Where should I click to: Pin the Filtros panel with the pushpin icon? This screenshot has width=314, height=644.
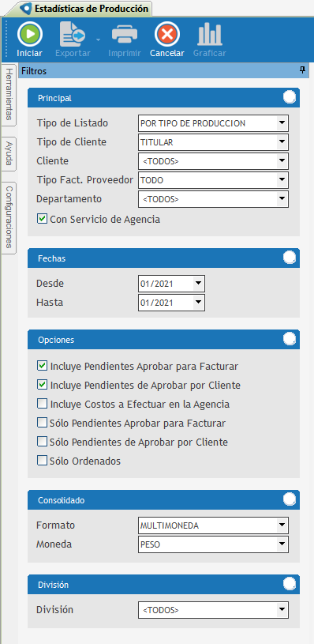(302, 70)
